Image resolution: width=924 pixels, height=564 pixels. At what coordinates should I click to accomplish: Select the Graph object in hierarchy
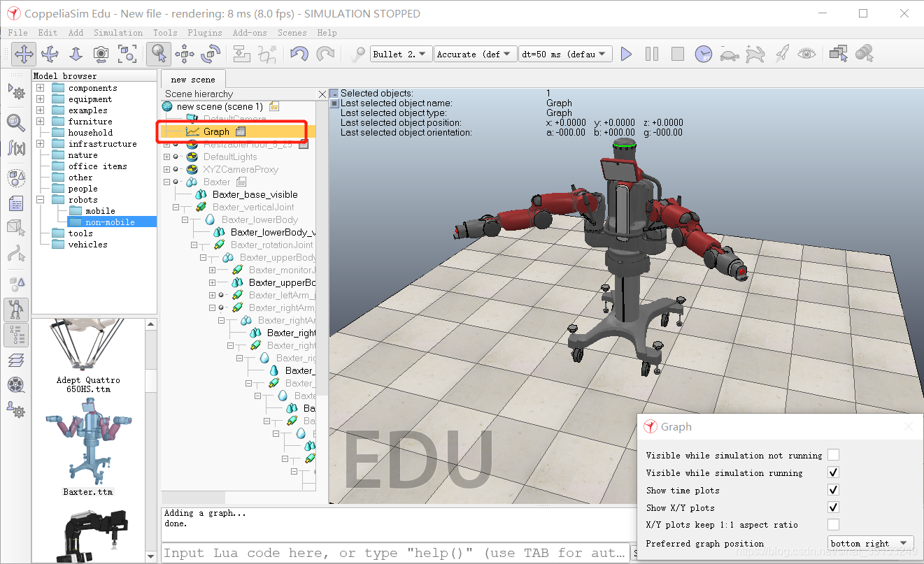coord(216,131)
